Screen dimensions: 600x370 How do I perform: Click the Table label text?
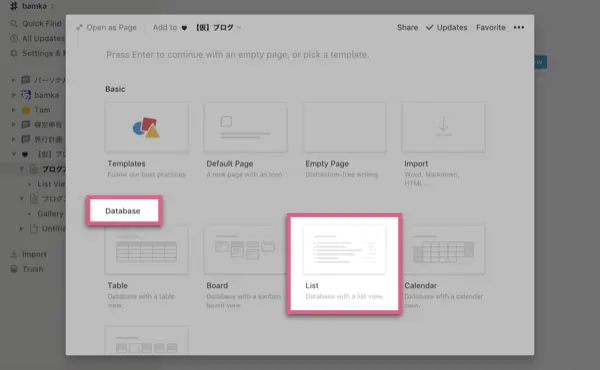click(117, 285)
